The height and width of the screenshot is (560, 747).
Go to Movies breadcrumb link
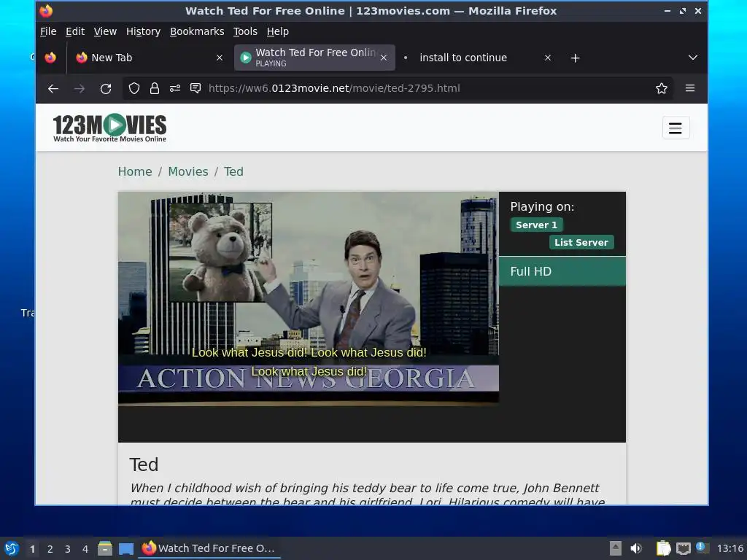pos(188,171)
